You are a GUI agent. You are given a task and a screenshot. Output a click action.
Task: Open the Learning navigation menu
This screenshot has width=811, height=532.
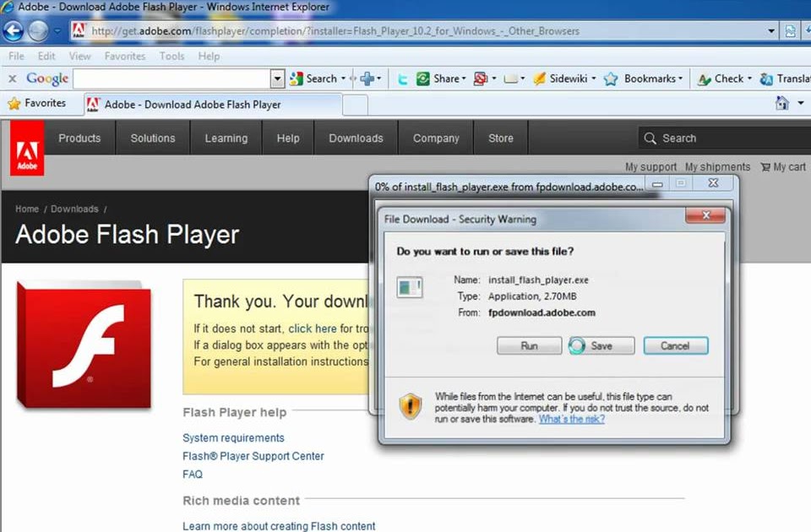pos(226,138)
